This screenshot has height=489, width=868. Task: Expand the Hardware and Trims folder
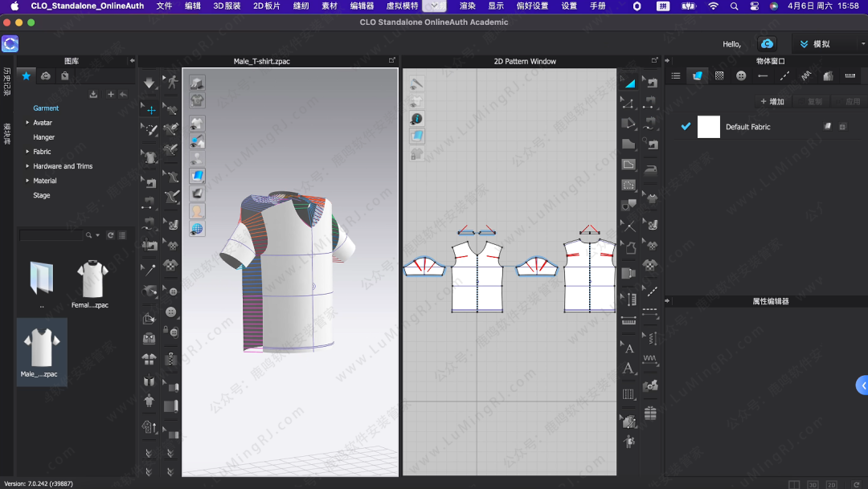point(27,166)
